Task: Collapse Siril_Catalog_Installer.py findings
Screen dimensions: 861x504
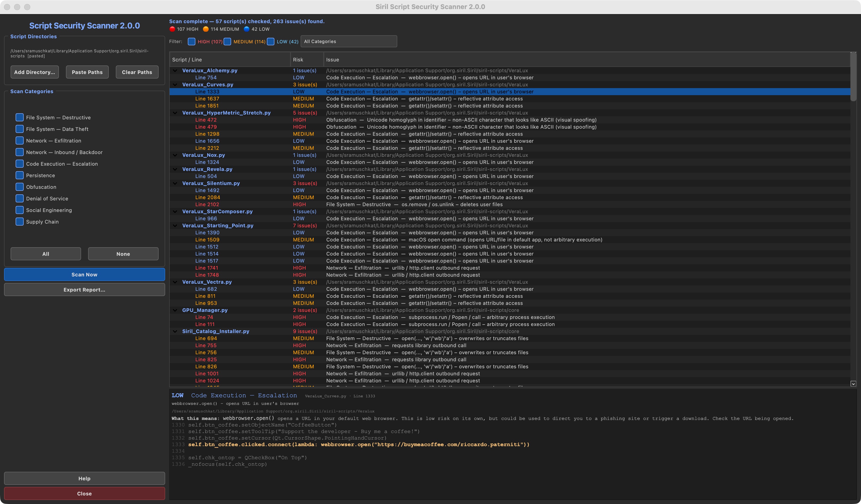Action: pyautogui.click(x=175, y=331)
